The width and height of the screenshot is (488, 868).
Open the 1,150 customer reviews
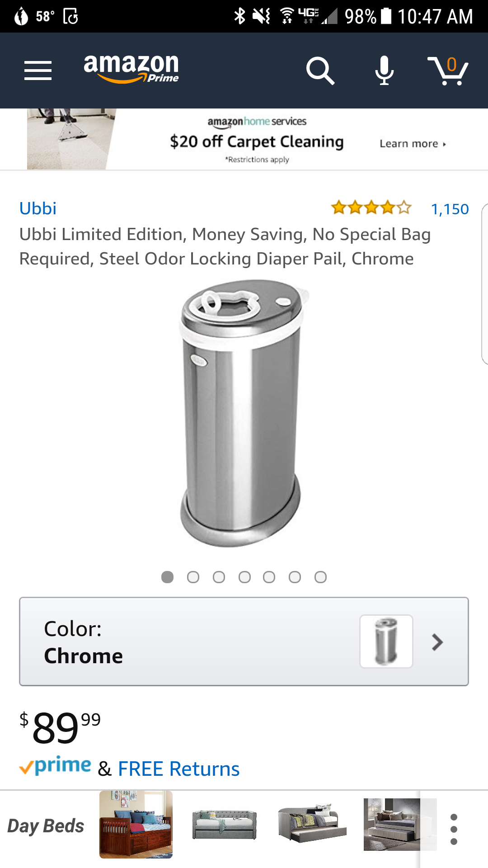[450, 209]
